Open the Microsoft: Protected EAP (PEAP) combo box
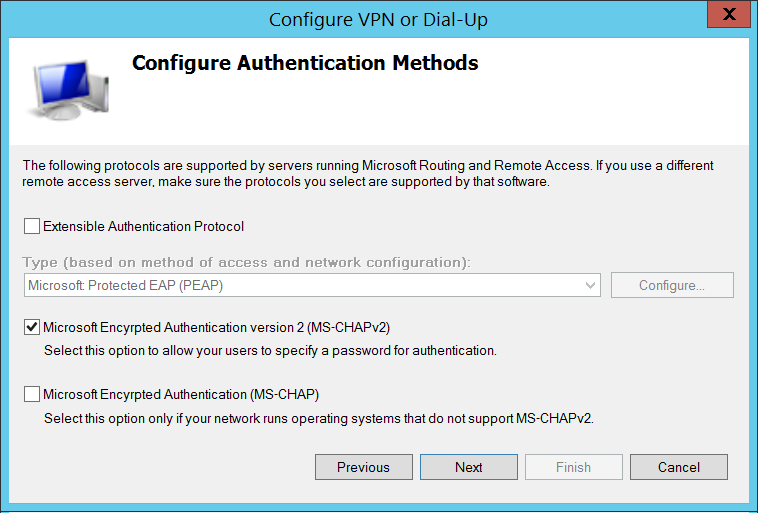This screenshot has width=758, height=513. point(312,286)
